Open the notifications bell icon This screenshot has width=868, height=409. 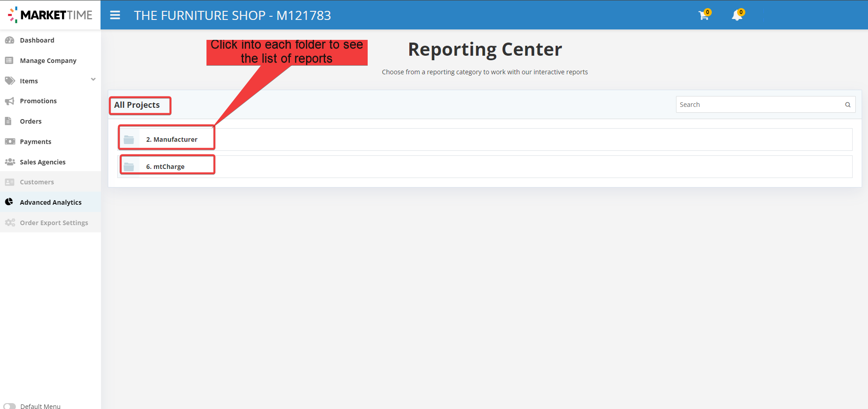pos(737,16)
